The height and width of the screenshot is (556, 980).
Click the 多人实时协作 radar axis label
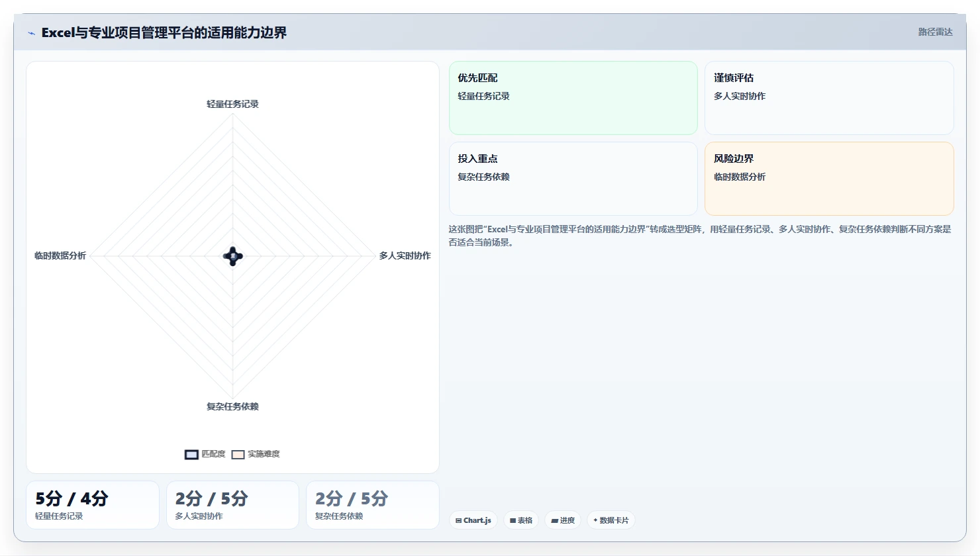click(405, 255)
